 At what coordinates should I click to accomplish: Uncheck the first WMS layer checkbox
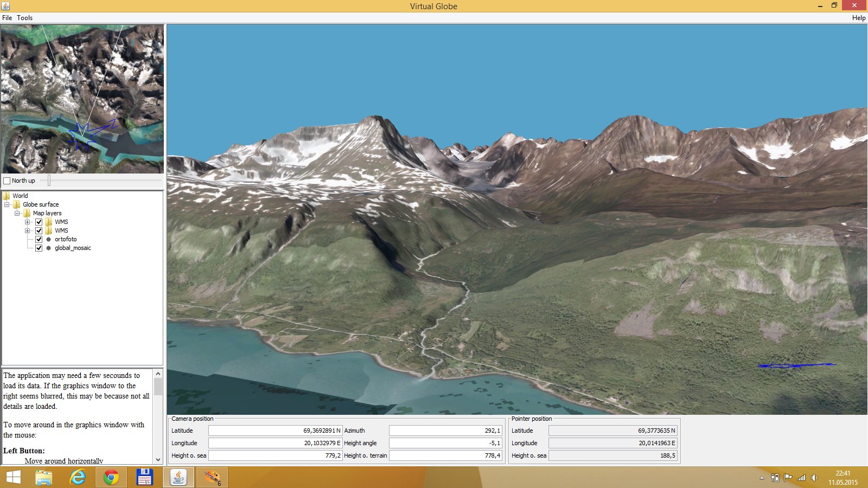(39, 222)
